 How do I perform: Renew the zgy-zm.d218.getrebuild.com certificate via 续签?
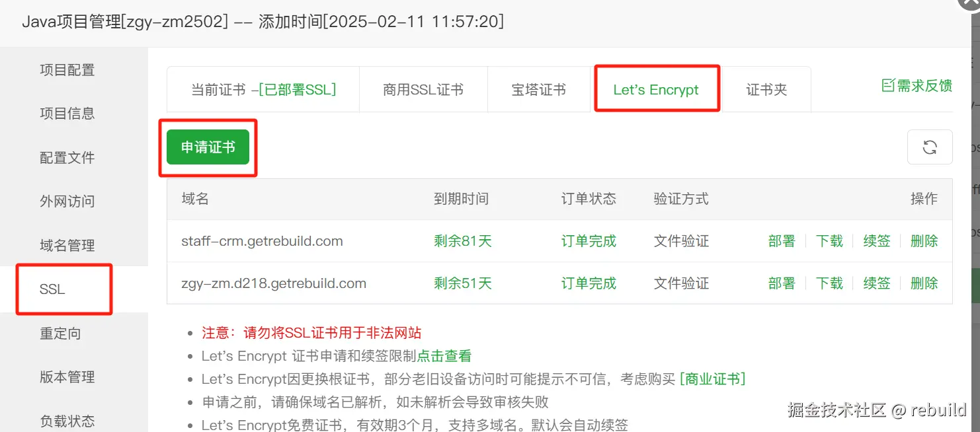click(x=877, y=283)
